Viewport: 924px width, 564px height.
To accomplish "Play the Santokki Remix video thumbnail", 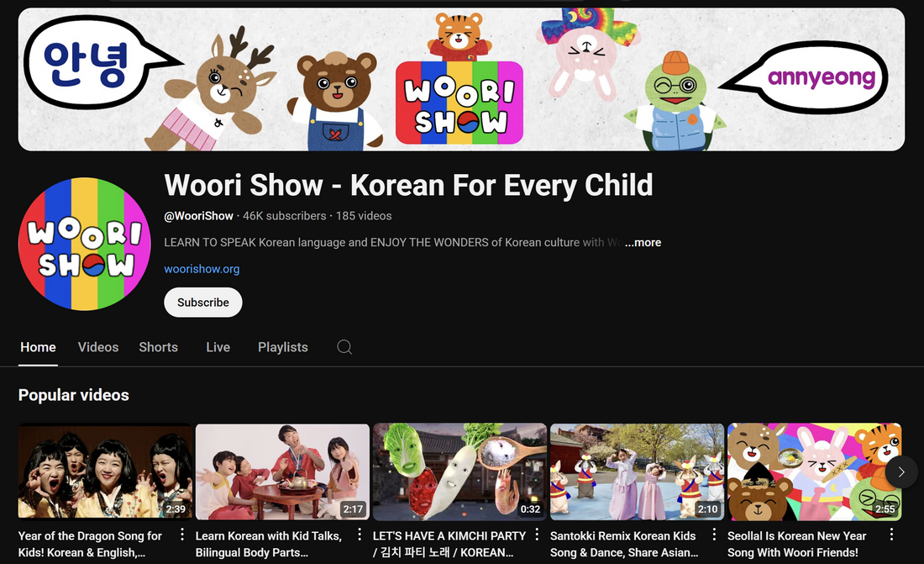I will coord(636,471).
